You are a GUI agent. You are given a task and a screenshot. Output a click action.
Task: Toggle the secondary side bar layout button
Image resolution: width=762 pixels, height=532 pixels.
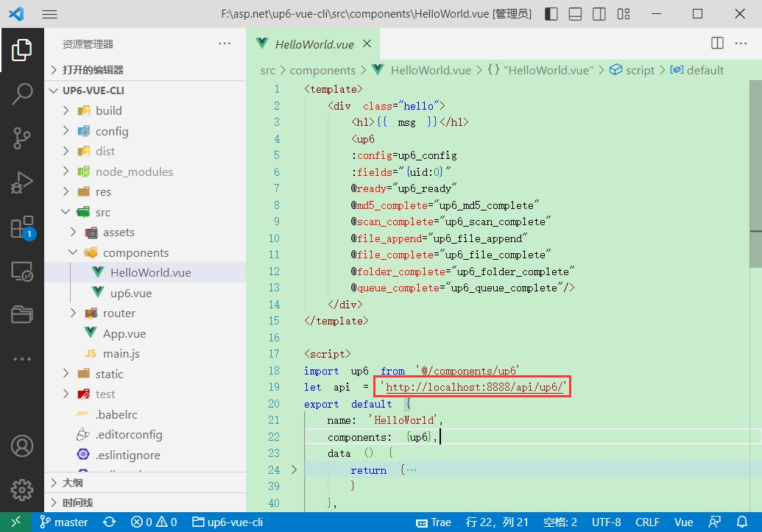click(599, 14)
